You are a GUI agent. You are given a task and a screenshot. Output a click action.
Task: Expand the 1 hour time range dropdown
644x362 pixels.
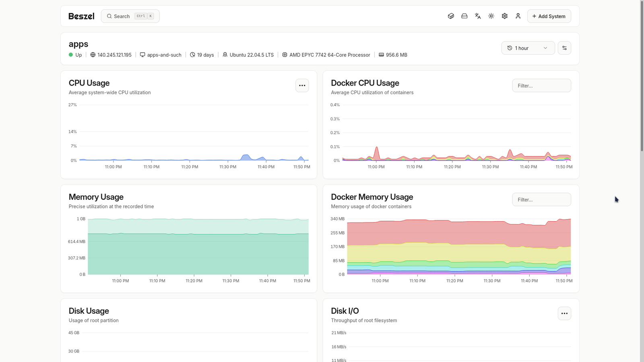528,48
